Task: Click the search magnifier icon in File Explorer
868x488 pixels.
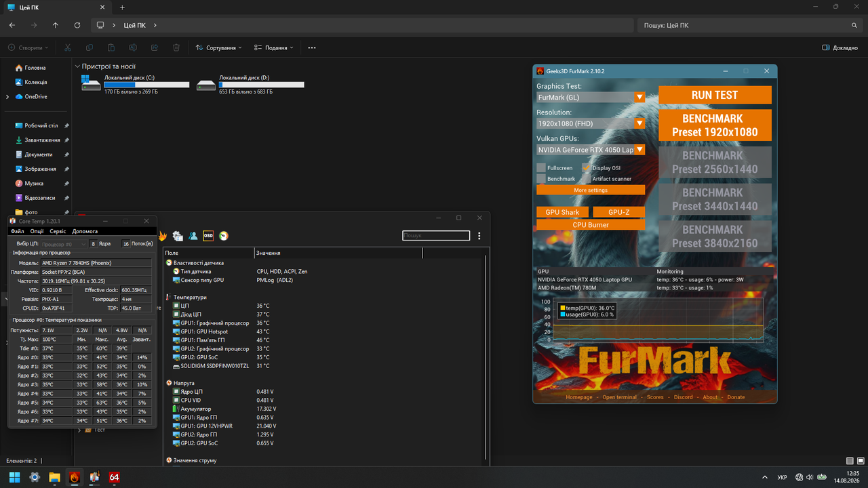Action: pos(854,25)
